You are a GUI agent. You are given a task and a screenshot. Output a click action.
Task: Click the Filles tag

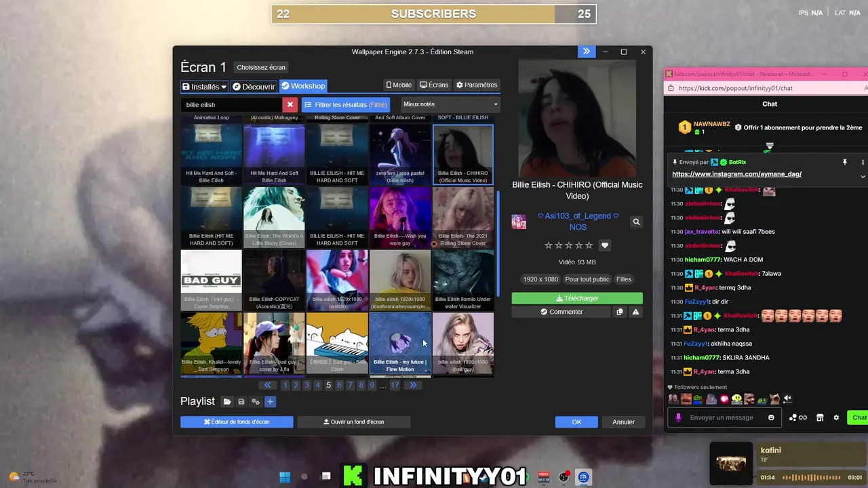(623, 279)
